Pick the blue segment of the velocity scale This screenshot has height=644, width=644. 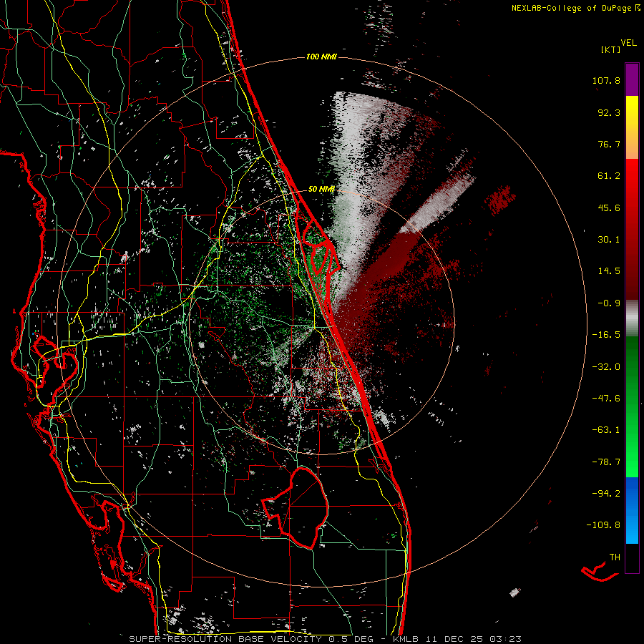pos(632,510)
